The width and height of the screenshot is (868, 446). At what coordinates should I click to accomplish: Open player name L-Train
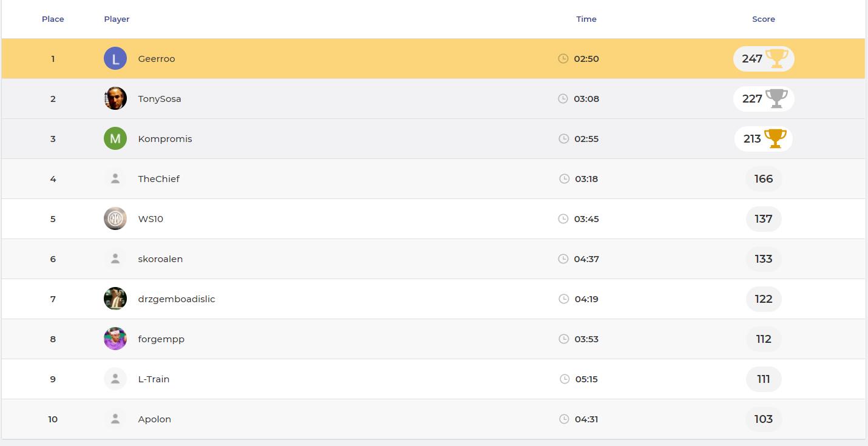point(154,379)
